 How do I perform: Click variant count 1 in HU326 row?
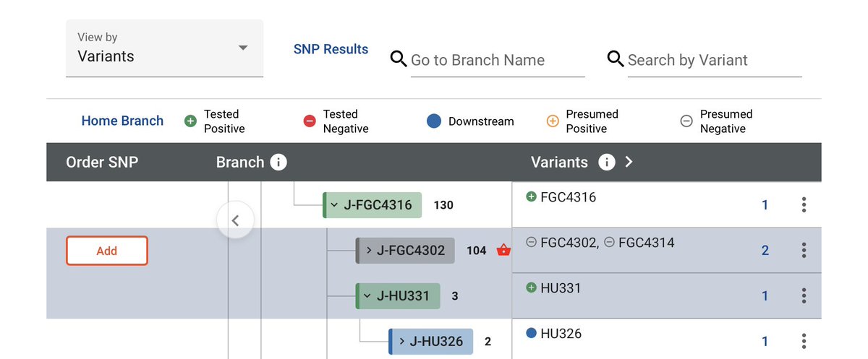(x=765, y=341)
